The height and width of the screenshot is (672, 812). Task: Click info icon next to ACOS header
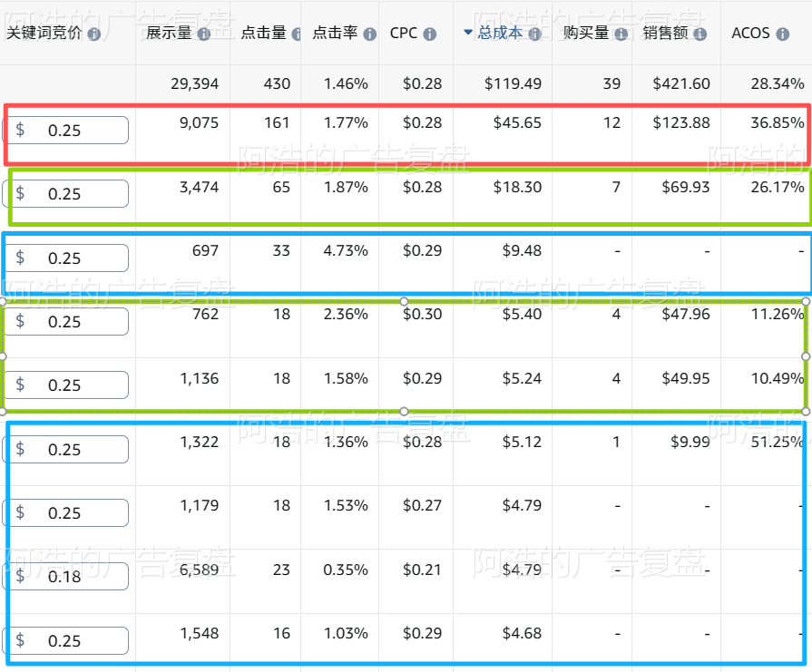tap(783, 34)
